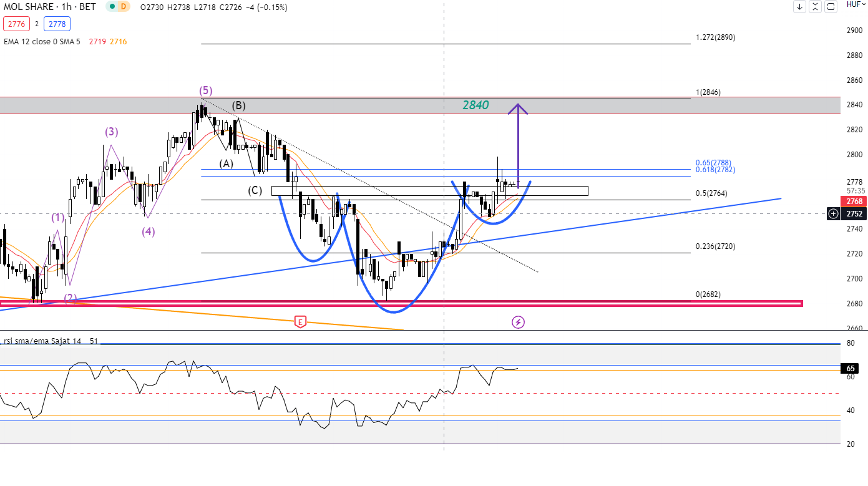Click the O2730 open value in header
Image resolution: width=868 pixels, height=486 pixels.
[x=152, y=7]
